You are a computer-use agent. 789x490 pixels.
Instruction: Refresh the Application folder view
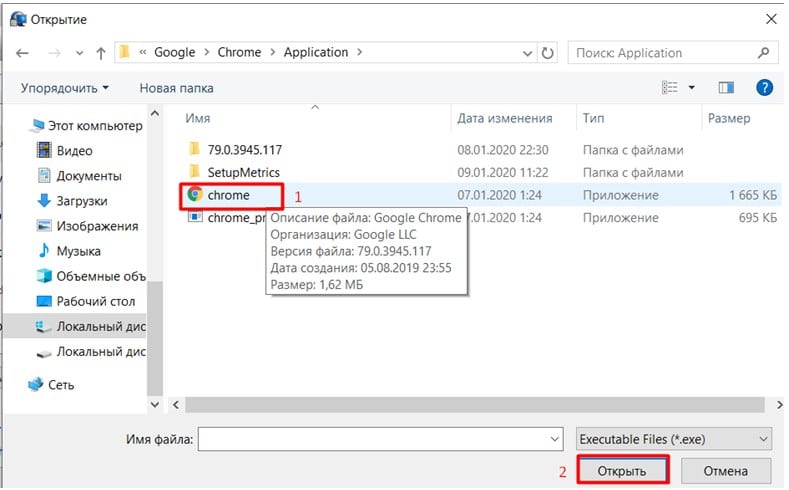(547, 53)
